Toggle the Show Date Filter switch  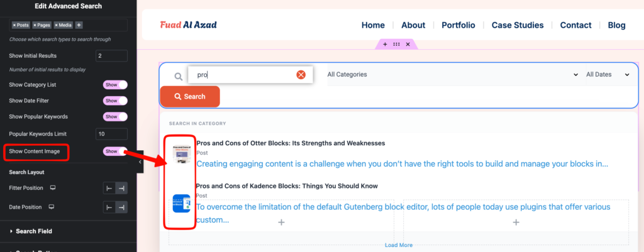pyautogui.click(x=114, y=101)
